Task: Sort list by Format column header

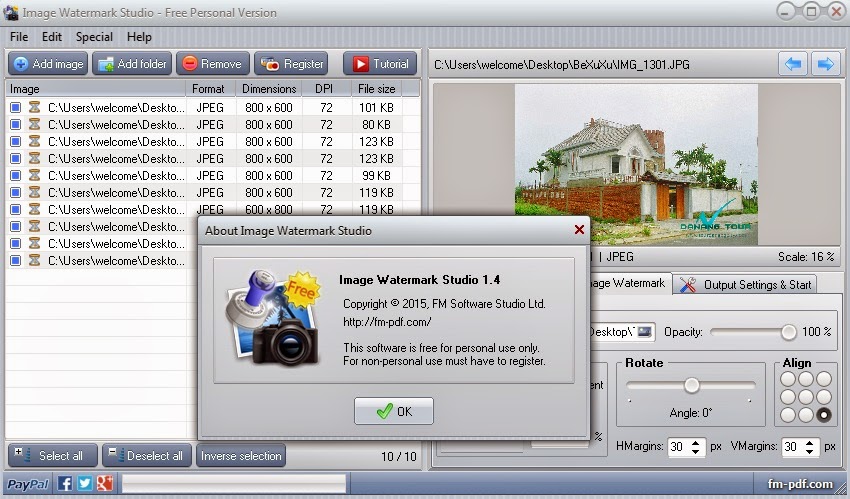Action: [x=210, y=89]
